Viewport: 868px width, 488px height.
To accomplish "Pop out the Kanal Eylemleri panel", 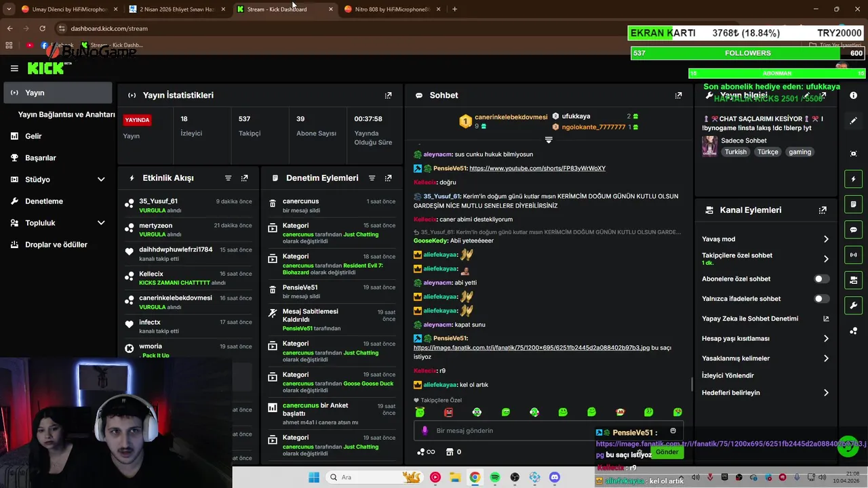I will [823, 210].
